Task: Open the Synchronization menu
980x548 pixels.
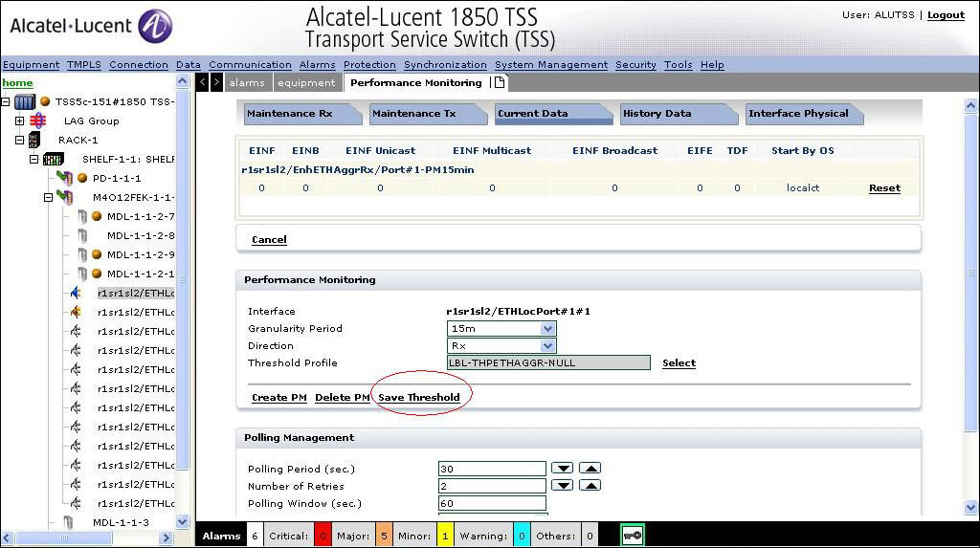Action: pyautogui.click(x=445, y=64)
